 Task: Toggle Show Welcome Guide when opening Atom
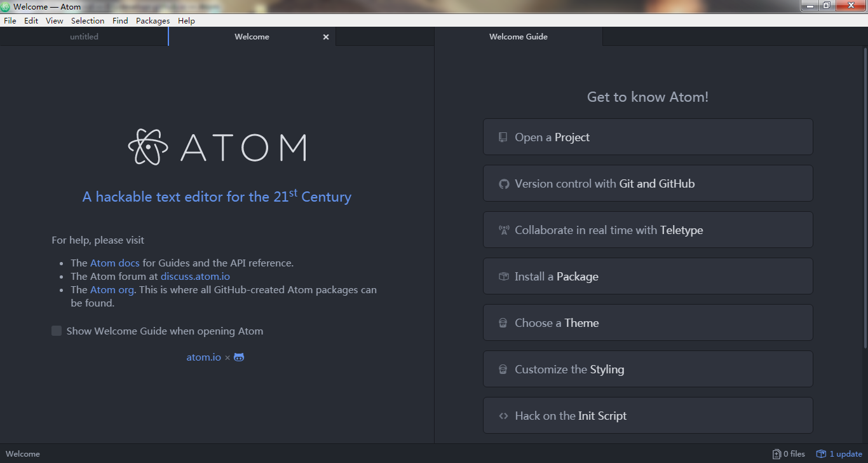click(57, 331)
